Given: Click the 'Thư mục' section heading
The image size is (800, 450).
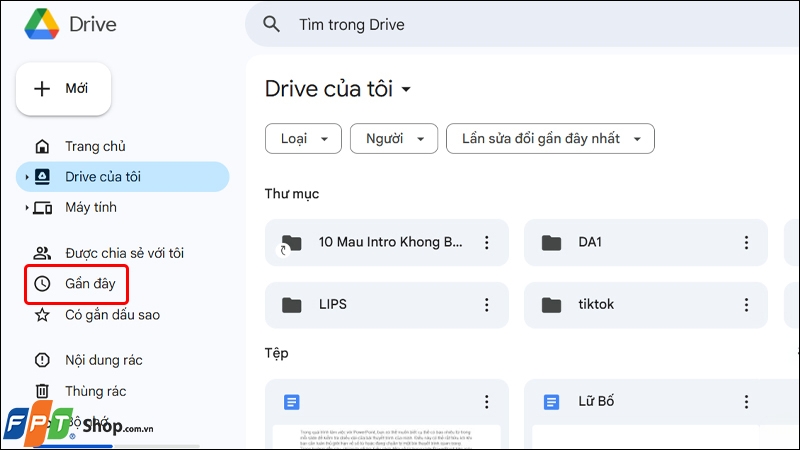Looking at the screenshot, I should tap(292, 194).
